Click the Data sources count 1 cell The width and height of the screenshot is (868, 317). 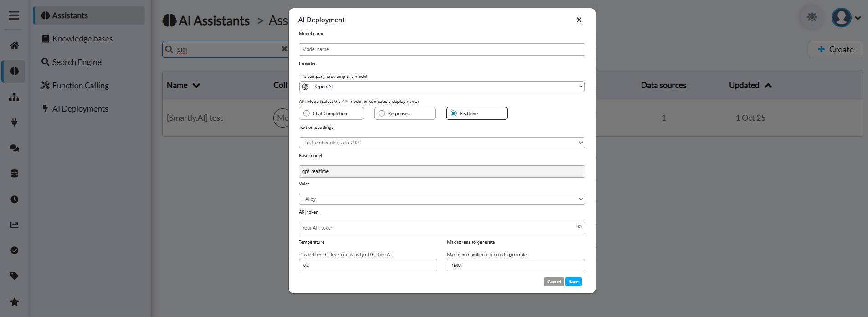tap(664, 118)
